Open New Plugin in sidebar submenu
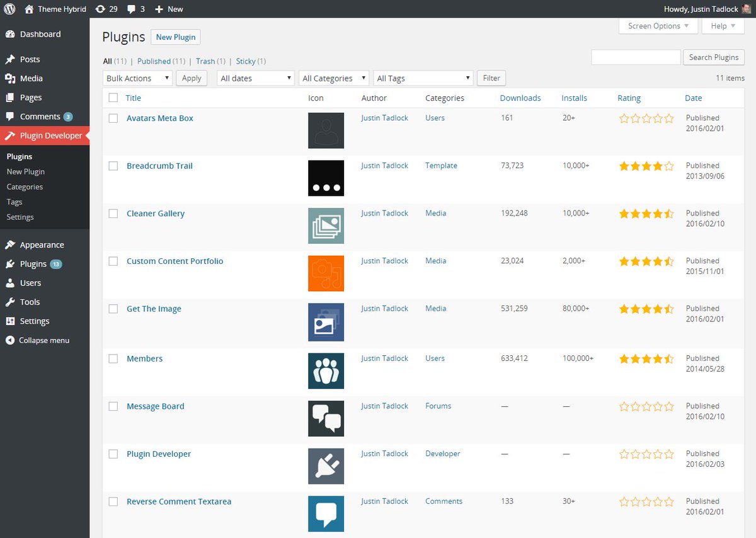756x538 pixels. [x=26, y=171]
